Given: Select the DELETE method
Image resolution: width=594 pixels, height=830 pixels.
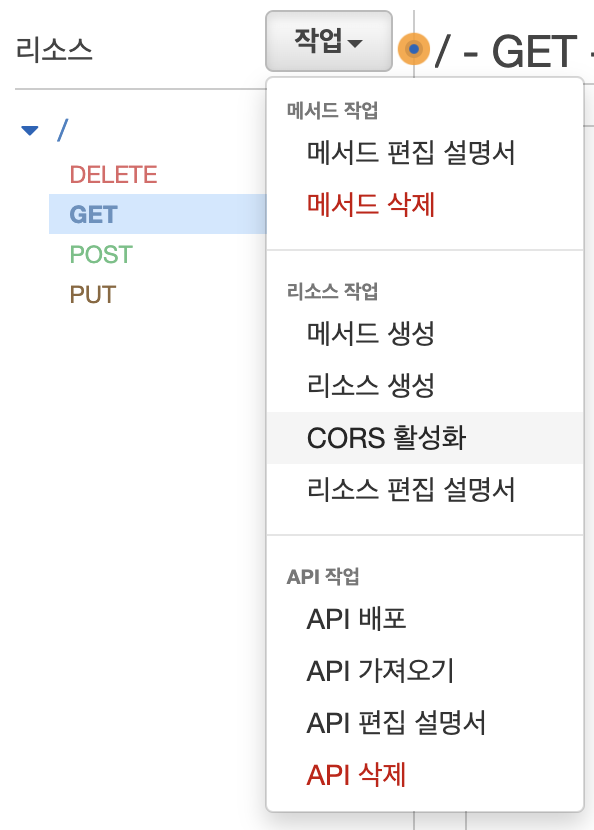Looking at the screenshot, I should tap(113, 175).
